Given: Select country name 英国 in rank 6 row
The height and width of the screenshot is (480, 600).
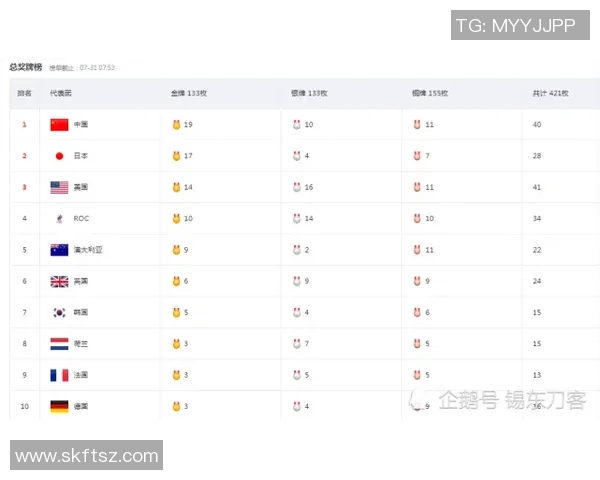Looking at the screenshot, I should coord(81,281).
